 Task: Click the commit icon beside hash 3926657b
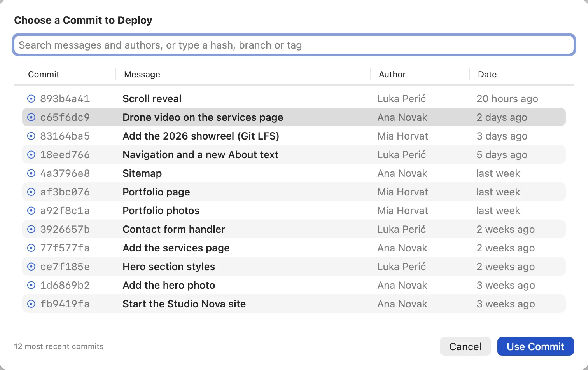[x=31, y=229]
